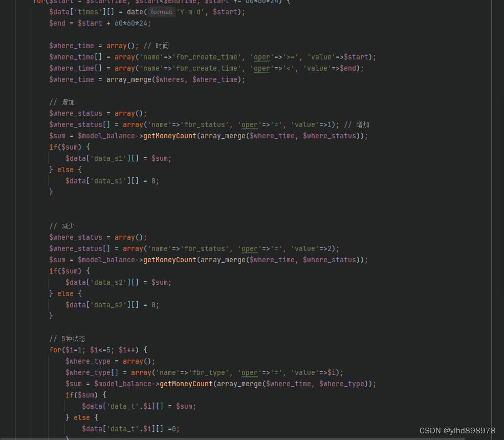Click the "$data['times'][]" variable
The height and width of the screenshot is (440, 504).
(x=82, y=12)
